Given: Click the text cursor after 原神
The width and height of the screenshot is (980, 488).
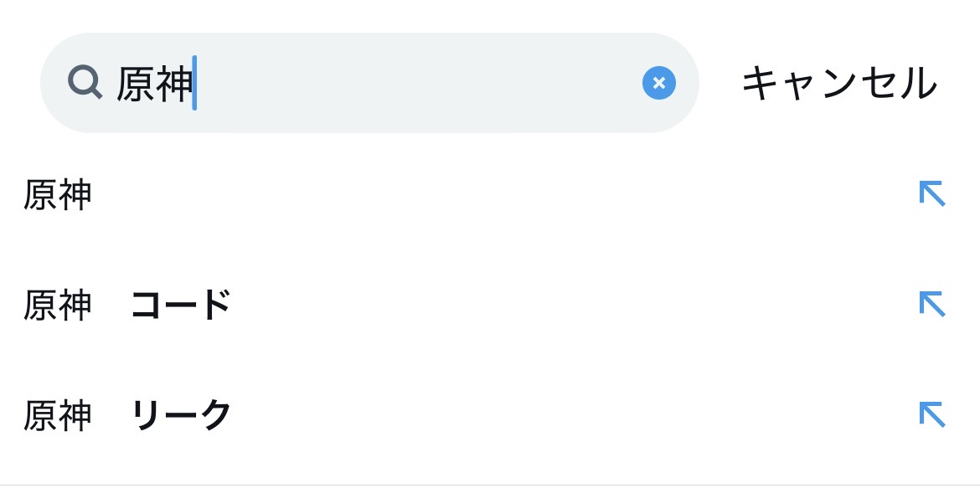Looking at the screenshot, I should click(x=194, y=83).
